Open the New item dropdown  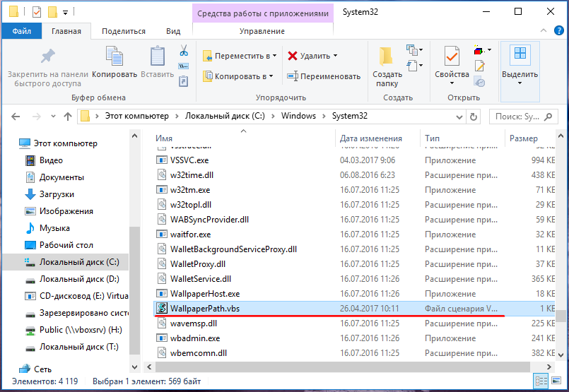point(415,50)
